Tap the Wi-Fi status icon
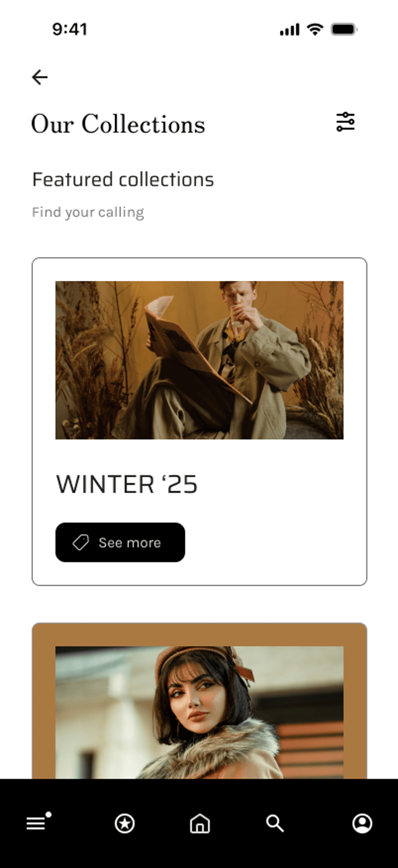The height and width of the screenshot is (868, 398). point(315,29)
